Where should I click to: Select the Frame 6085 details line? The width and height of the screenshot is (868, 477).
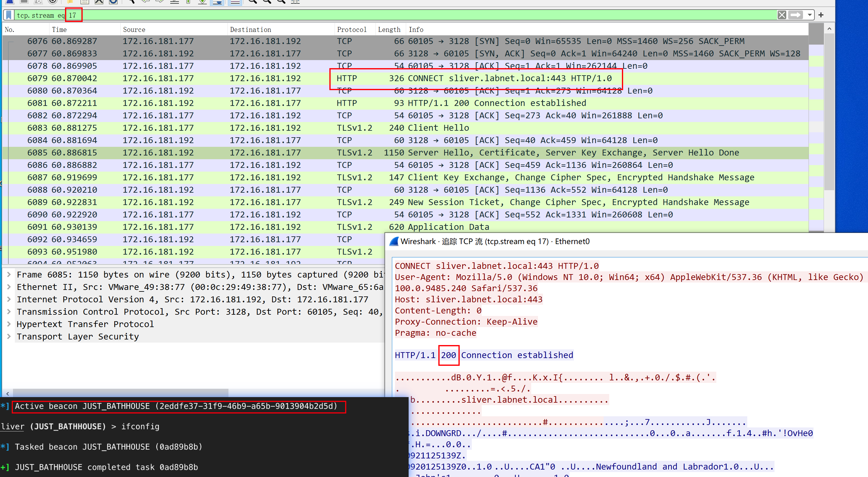(199, 275)
